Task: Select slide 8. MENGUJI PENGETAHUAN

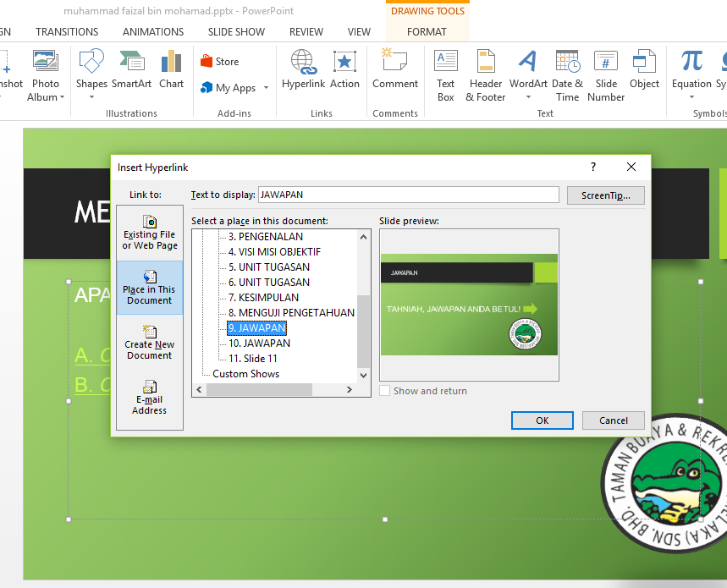Action: [x=291, y=313]
